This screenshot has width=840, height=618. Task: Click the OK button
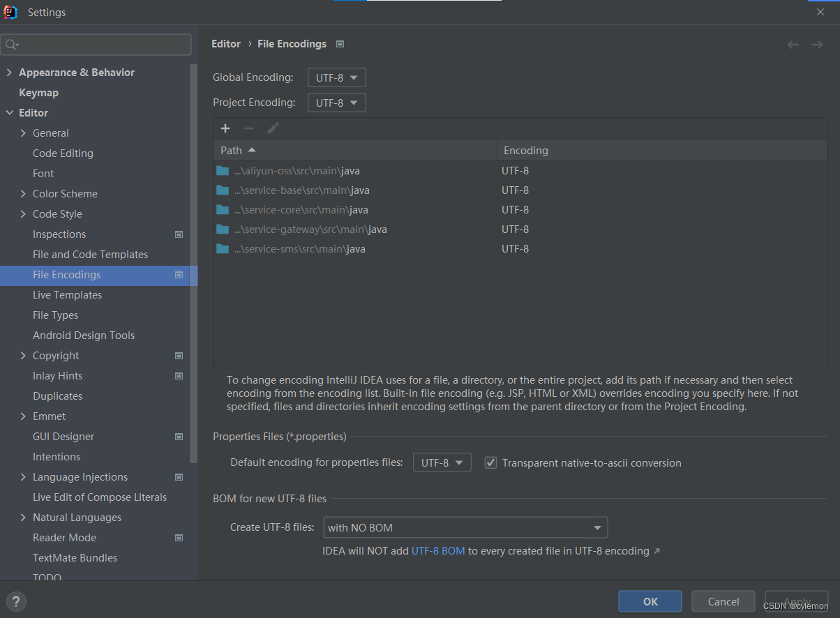coord(650,601)
